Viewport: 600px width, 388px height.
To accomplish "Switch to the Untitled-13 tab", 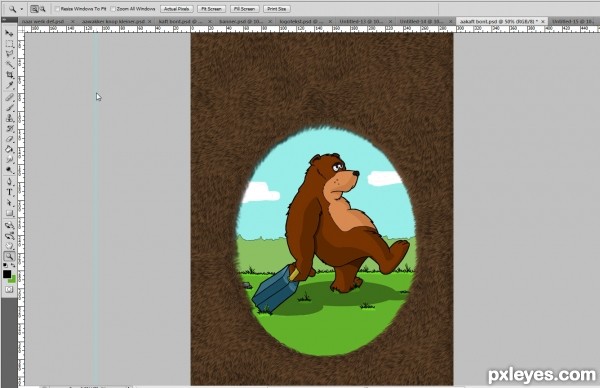I will tap(365, 21).
